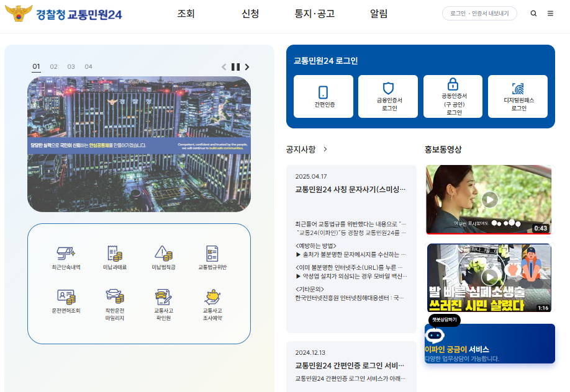
Task: Open 공지사항 heading
Action: click(301, 149)
